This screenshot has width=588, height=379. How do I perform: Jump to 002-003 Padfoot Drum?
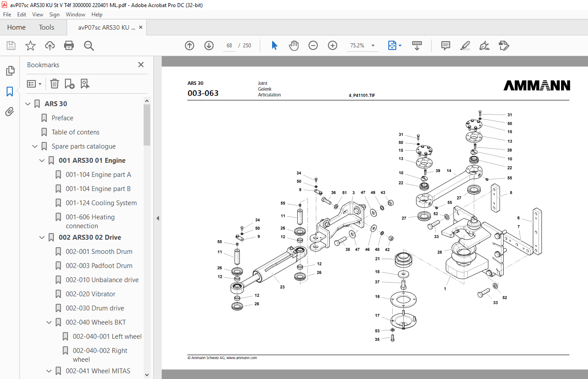click(99, 266)
